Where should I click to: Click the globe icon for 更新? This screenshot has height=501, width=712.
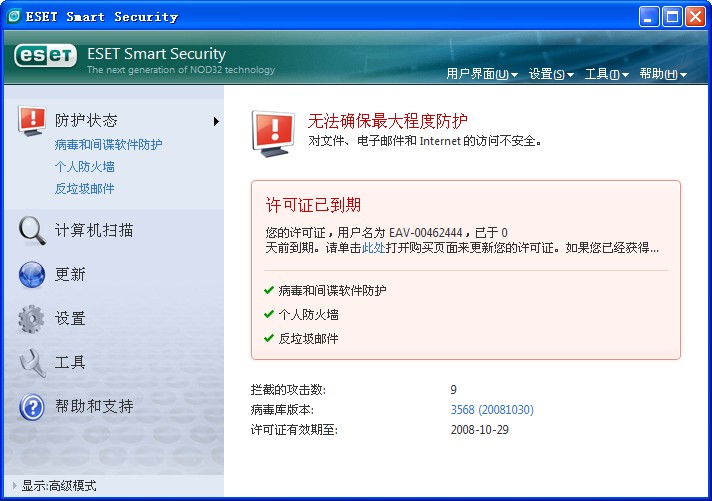[x=32, y=274]
